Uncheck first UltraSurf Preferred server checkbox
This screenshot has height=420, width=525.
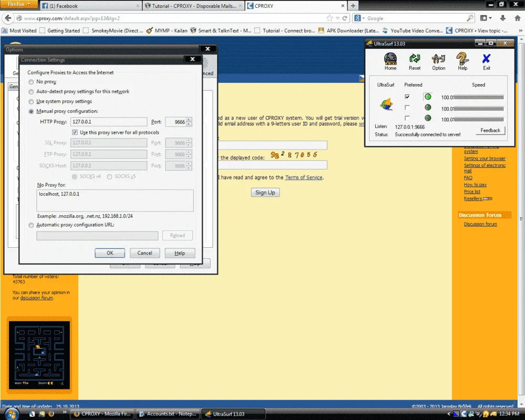click(407, 97)
